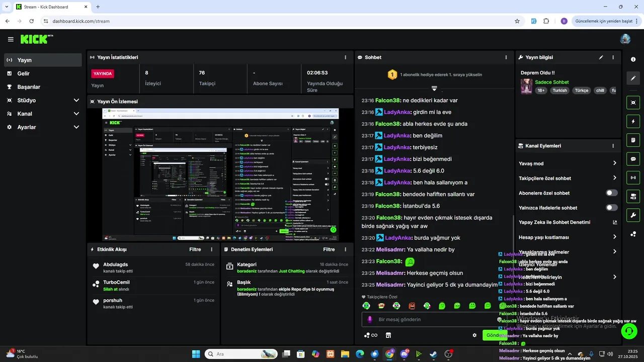Open the hamburger menu beside Kick logo
The width and height of the screenshot is (644, 362).
coord(11,39)
